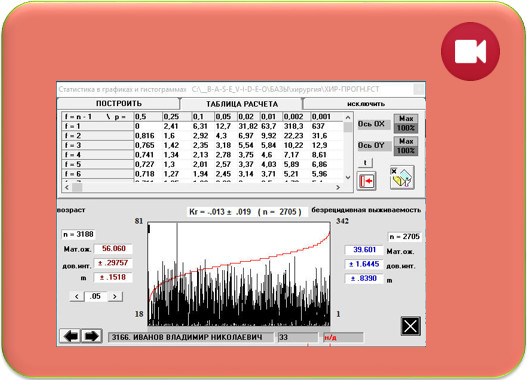Toggle Max 100% for axis OY
Screen dimensions: 527x380
click(x=406, y=146)
